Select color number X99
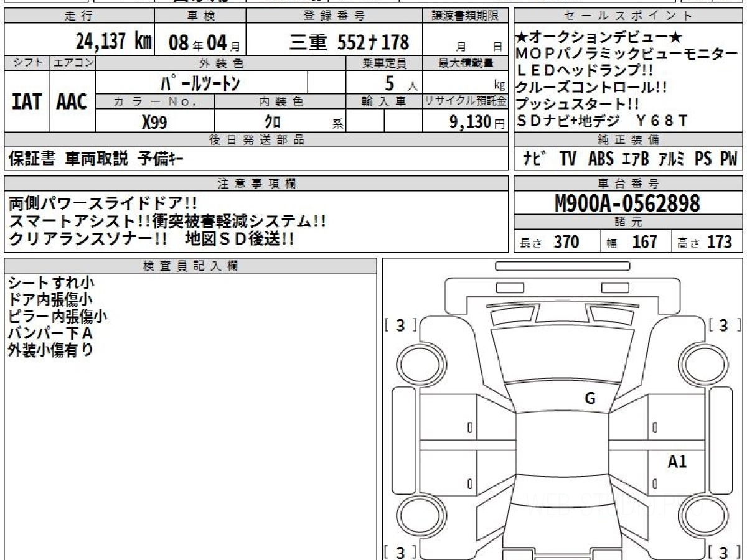 click(x=154, y=122)
